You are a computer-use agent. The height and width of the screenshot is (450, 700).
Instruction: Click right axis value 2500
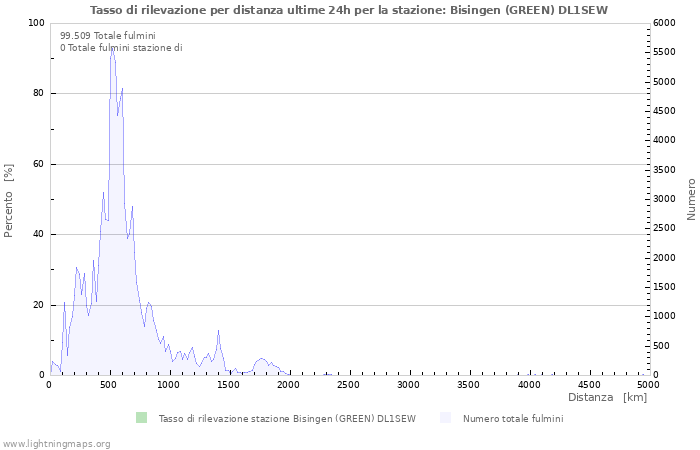click(x=664, y=228)
